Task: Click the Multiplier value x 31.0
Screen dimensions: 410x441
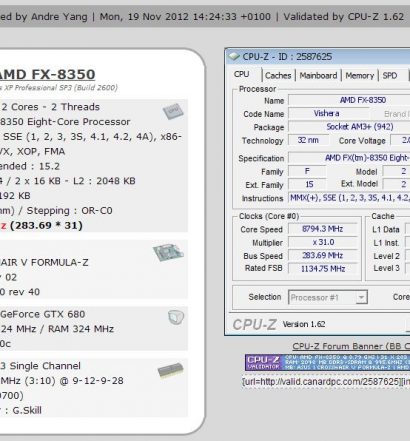Action: click(x=323, y=242)
